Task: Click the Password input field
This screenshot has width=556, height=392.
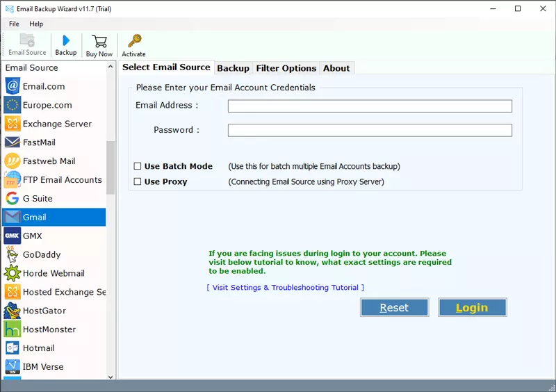Action: [370, 130]
